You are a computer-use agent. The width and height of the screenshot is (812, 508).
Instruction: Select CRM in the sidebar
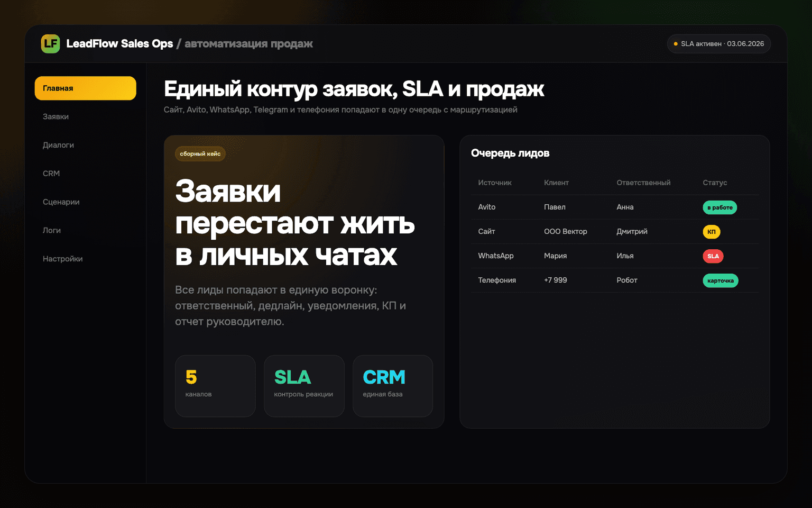click(86, 174)
